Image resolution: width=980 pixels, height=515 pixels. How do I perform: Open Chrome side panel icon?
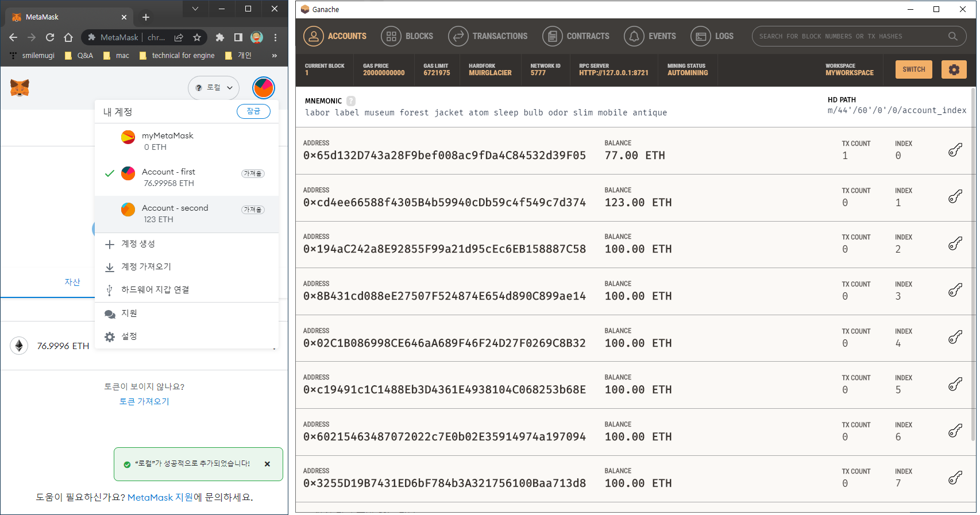click(x=238, y=37)
